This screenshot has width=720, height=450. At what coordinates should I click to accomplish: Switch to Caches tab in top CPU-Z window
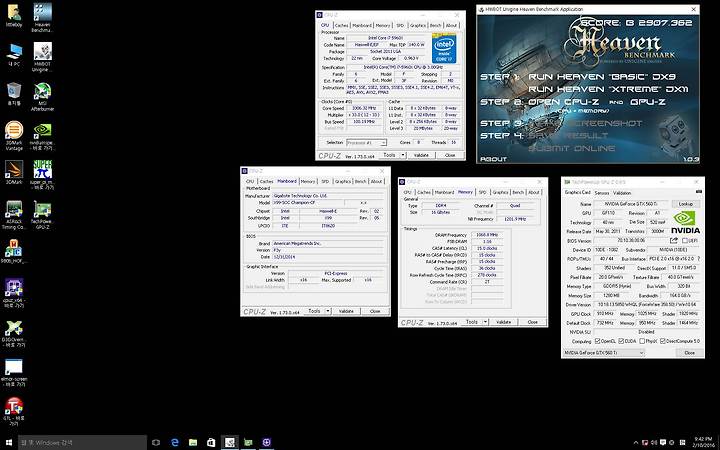coord(341,25)
